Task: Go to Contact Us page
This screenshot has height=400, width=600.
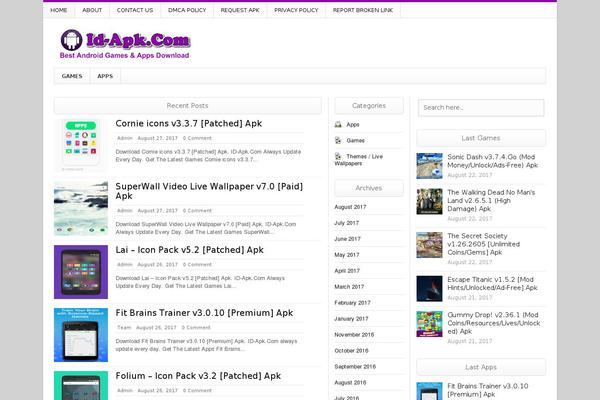Action: point(135,10)
